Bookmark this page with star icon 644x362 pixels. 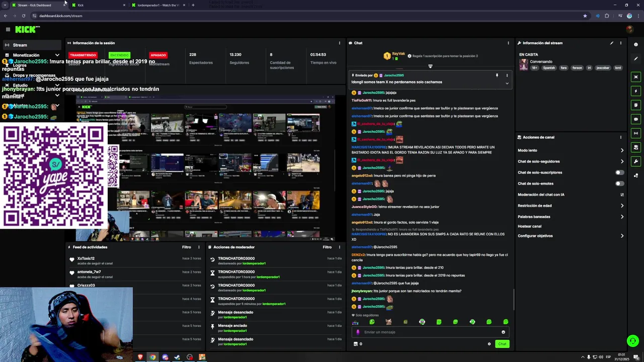[585, 16]
